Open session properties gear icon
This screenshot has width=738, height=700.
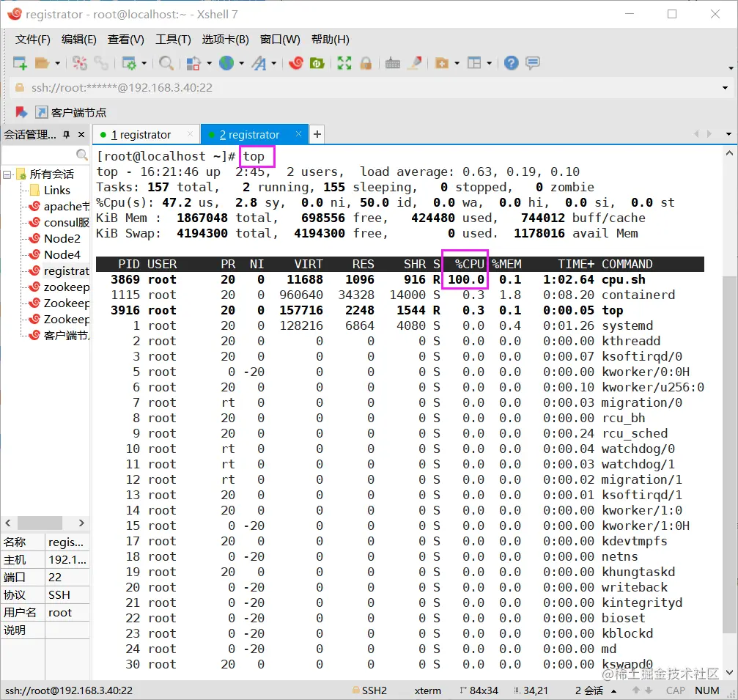129,63
